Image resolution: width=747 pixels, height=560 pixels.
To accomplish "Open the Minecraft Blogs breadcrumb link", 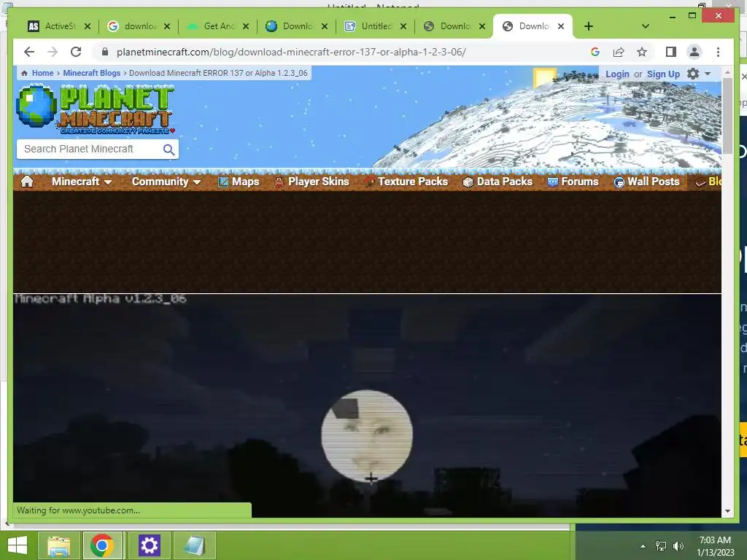I will pyautogui.click(x=91, y=73).
